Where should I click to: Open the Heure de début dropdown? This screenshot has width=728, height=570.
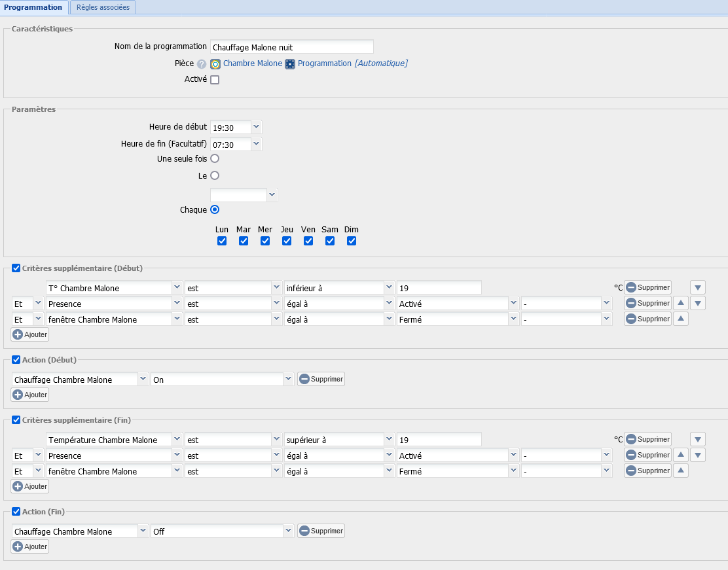pyautogui.click(x=256, y=127)
